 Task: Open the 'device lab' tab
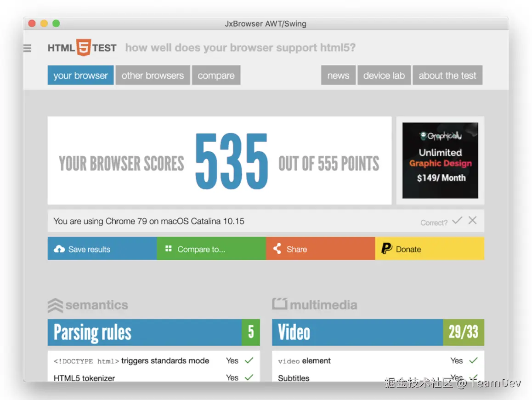point(384,75)
